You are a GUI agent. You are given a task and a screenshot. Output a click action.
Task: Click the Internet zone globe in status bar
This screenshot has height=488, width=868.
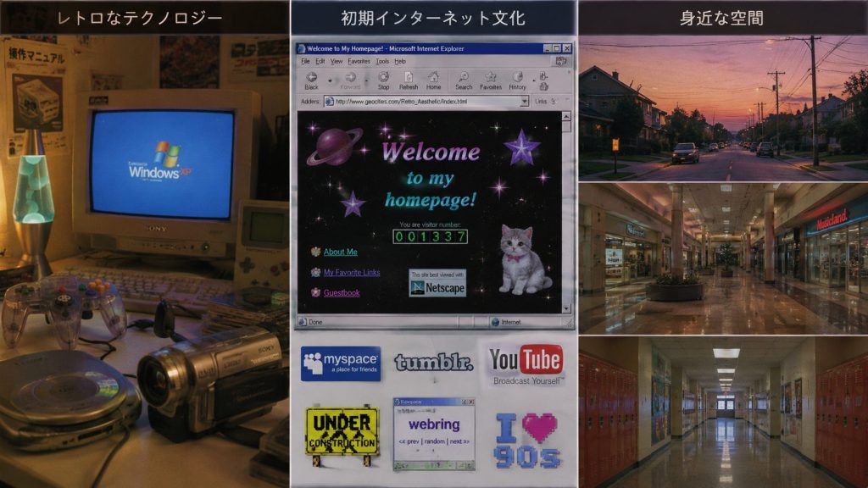coord(495,322)
